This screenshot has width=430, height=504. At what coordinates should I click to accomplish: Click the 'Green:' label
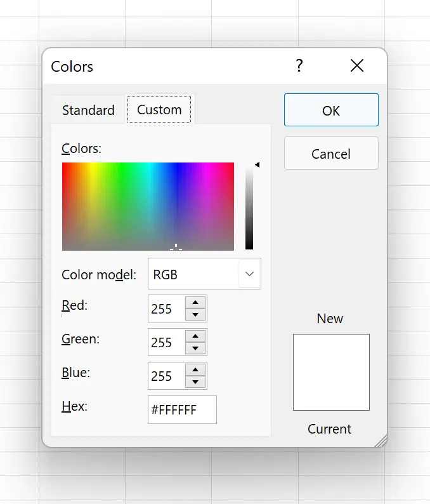(x=81, y=339)
